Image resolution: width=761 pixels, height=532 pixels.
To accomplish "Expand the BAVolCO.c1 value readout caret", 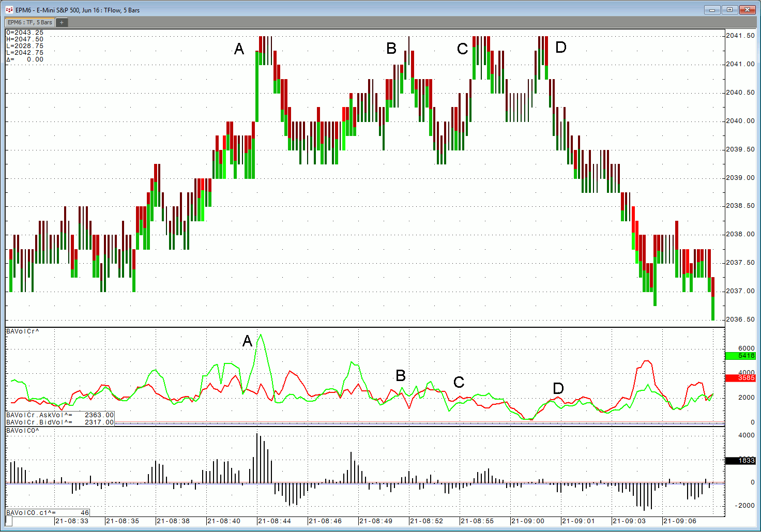I will pyautogui.click(x=51, y=512).
